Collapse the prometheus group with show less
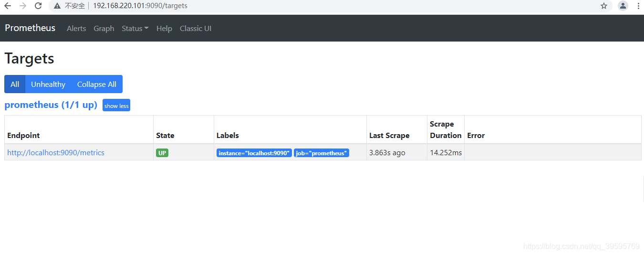644x255 pixels. [x=116, y=106]
